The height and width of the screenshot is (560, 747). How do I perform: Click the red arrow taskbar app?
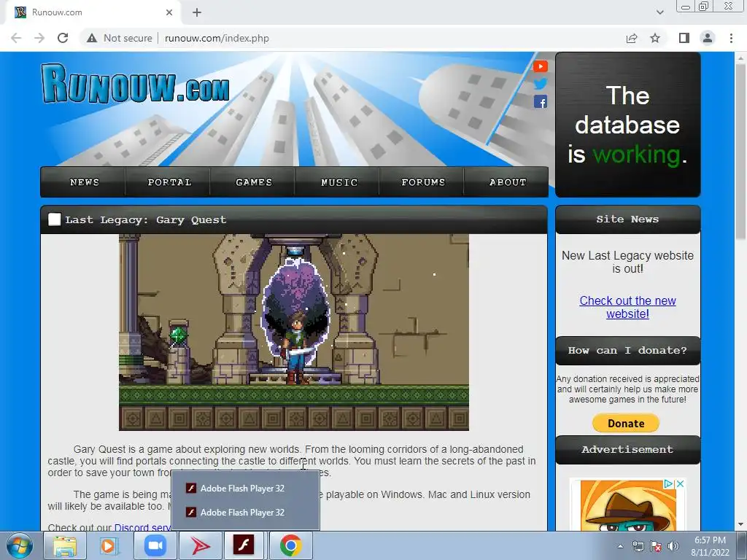click(x=200, y=545)
